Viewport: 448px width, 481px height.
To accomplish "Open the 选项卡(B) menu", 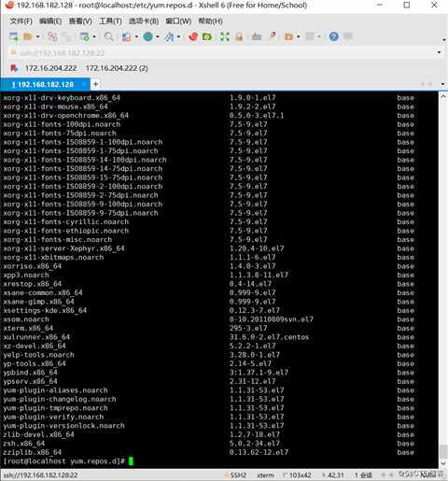I will 144,21.
